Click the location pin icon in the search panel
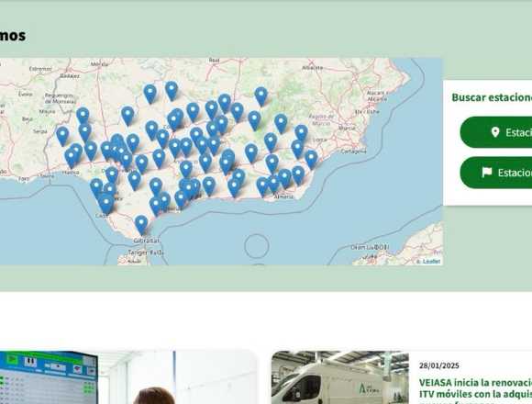 tap(495, 132)
